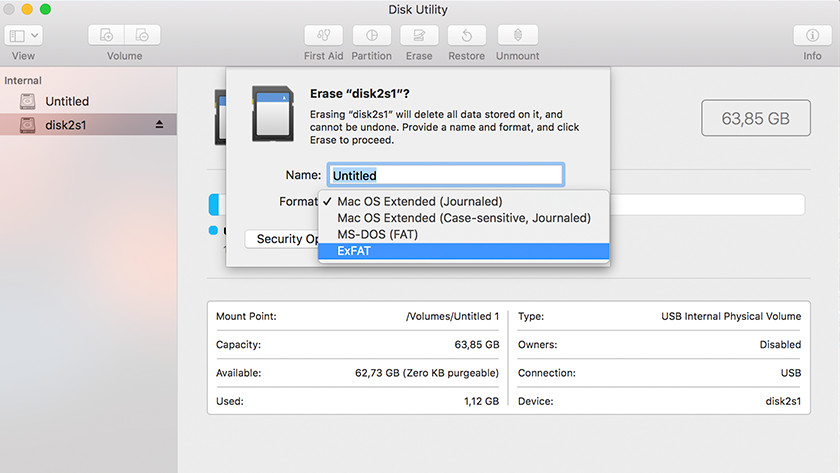Image resolution: width=840 pixels, height=473 pixels.
Task: Select Untitled disk in sidebar
Action: point(66,101)
